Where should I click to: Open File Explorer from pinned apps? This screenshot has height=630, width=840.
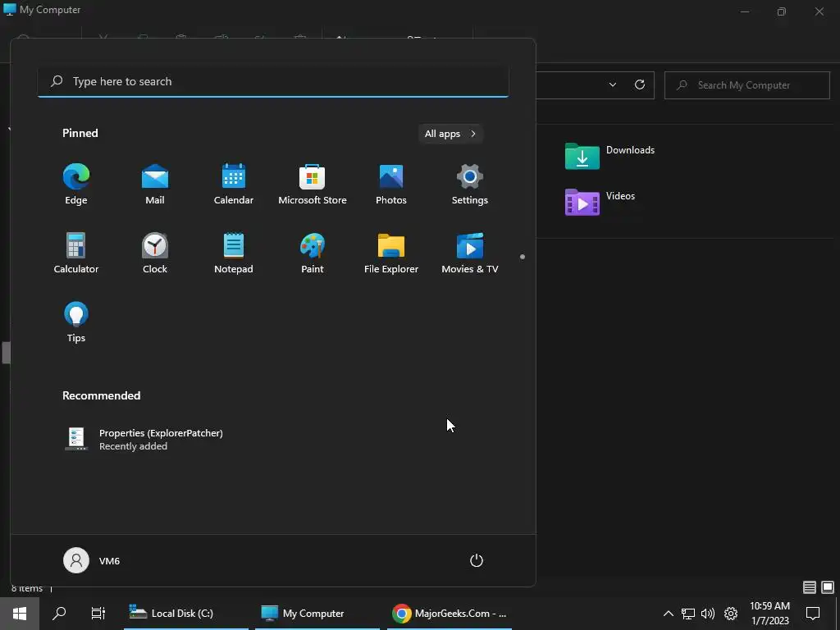click(391, 253)
